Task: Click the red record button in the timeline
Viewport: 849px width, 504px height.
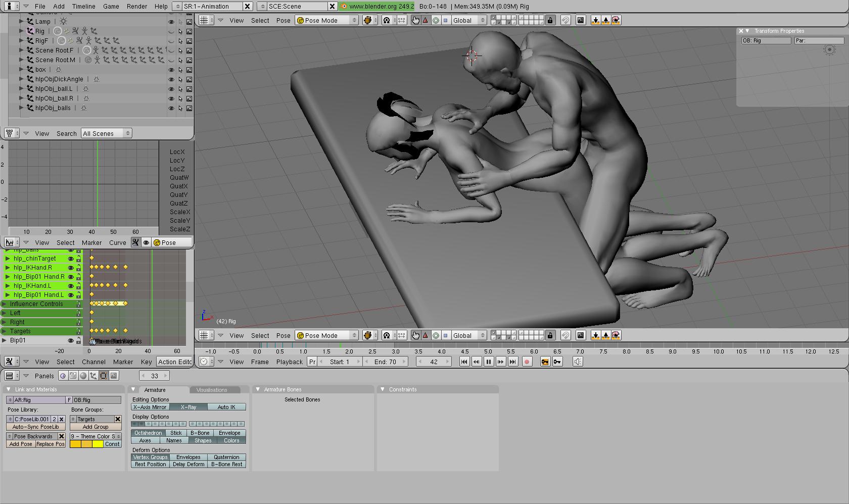Action: pyautogui.click(x=527, y=362)
